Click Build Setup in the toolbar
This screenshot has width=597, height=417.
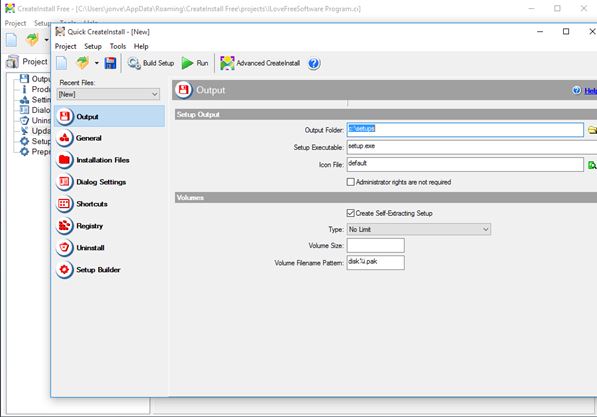tap(151, 63)
